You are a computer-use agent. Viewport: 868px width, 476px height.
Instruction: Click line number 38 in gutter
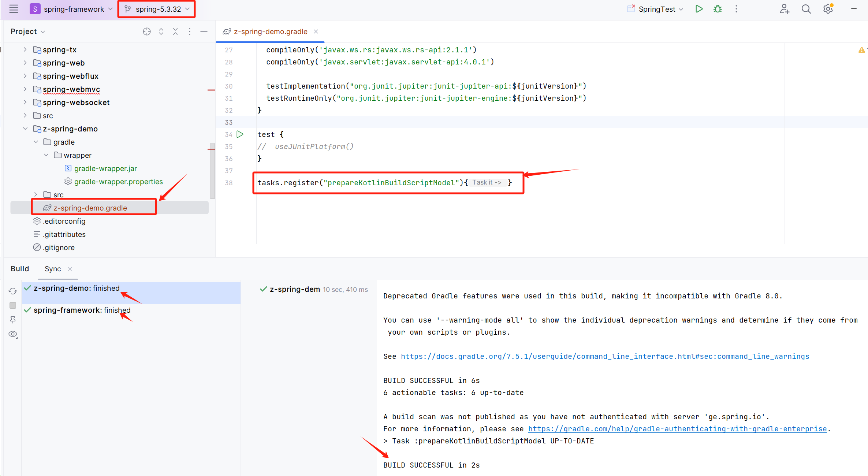pyautogui.click(x=229, y=183)
